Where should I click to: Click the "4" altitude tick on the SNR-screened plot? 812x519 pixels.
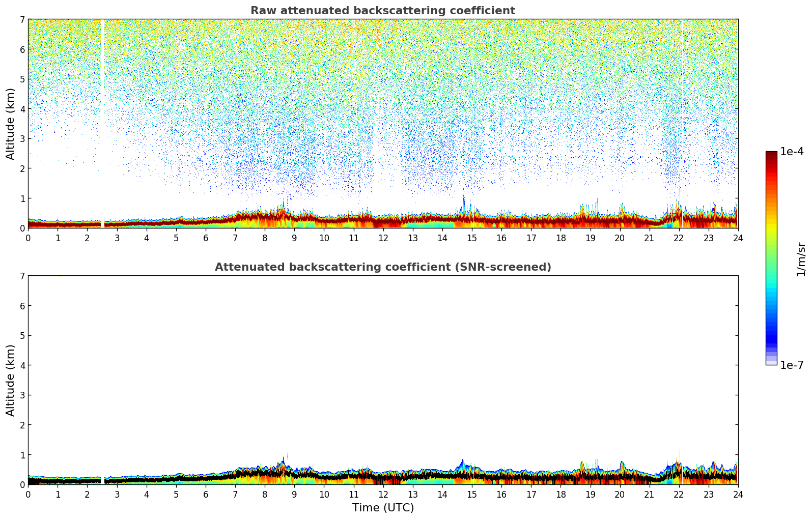(x=22, y=365)
